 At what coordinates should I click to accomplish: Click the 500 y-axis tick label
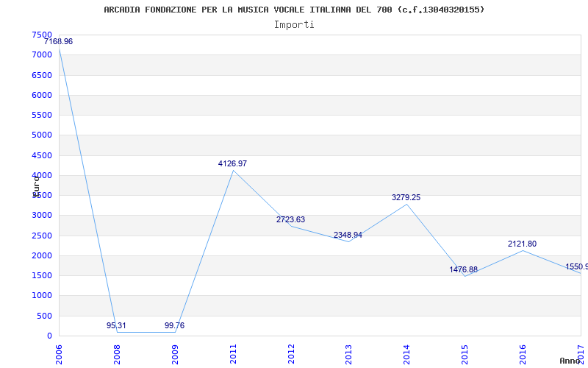44,316
